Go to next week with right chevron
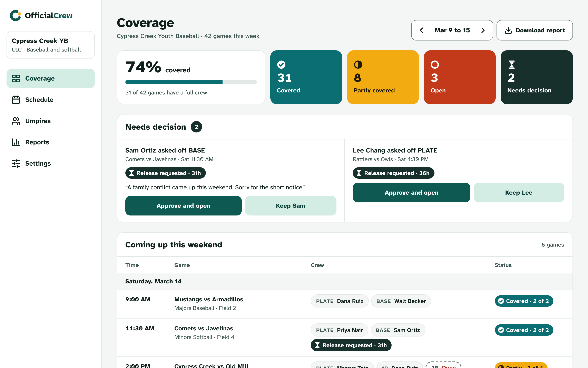The image size is (588, 368). click(483, 30)
